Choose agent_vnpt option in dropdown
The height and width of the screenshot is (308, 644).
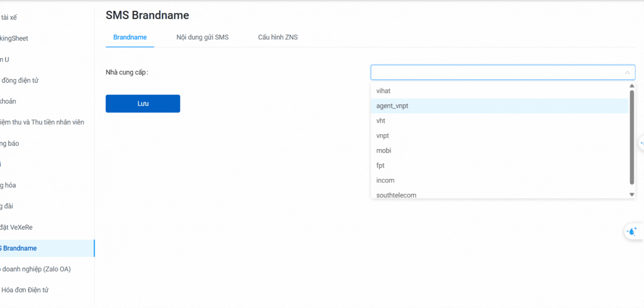click(392, 106)
